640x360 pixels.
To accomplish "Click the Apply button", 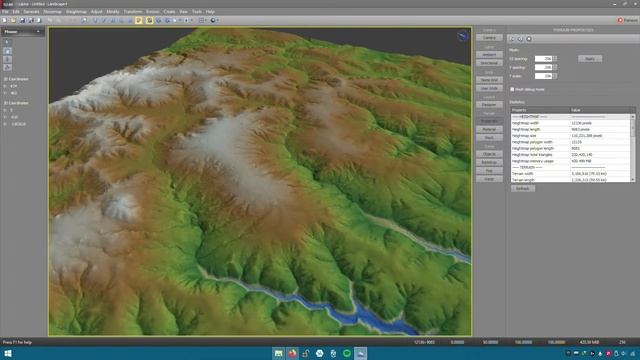I will coord(590,59).
